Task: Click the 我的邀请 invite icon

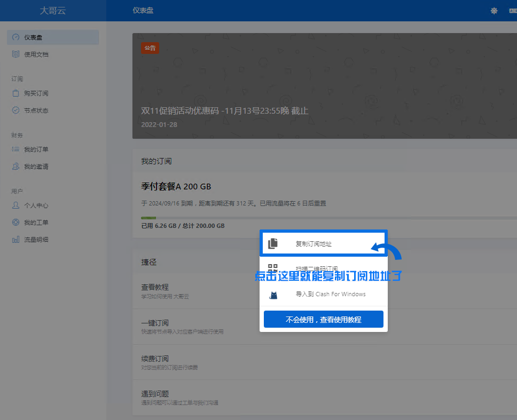Action: [x=15, y=167]
